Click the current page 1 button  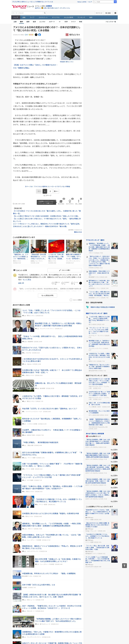tap(45, 191)
